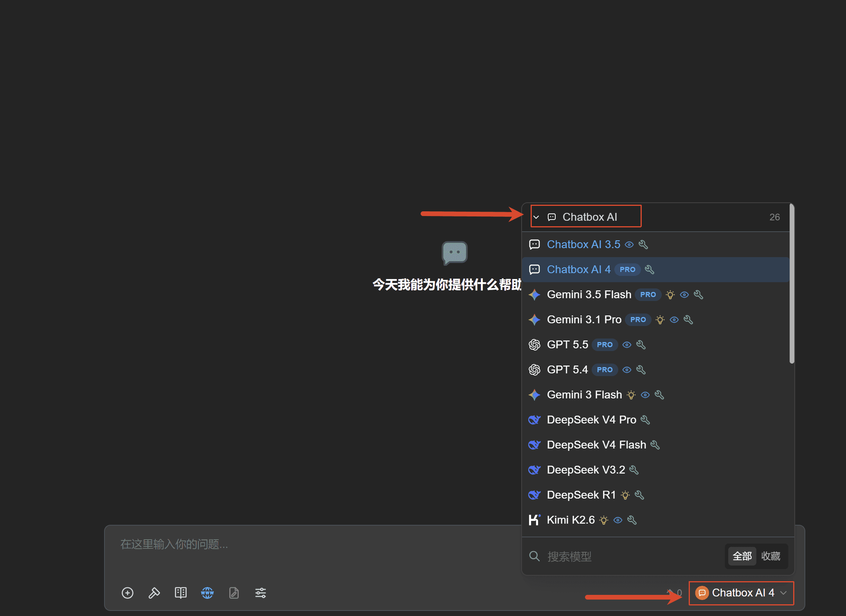Toggle the www web browsing icon
846x616 pixels.
click(x=207, y=593)
